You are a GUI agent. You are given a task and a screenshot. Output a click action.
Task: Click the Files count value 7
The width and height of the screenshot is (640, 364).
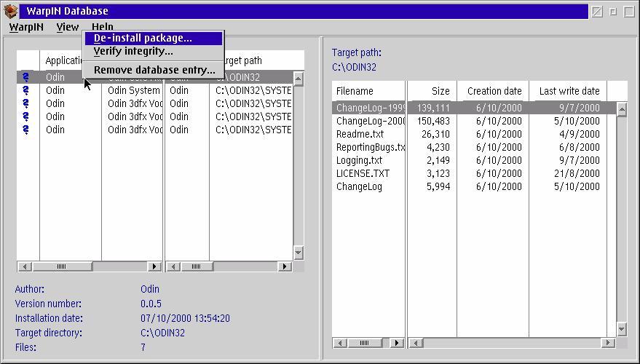tap(143, 348)
